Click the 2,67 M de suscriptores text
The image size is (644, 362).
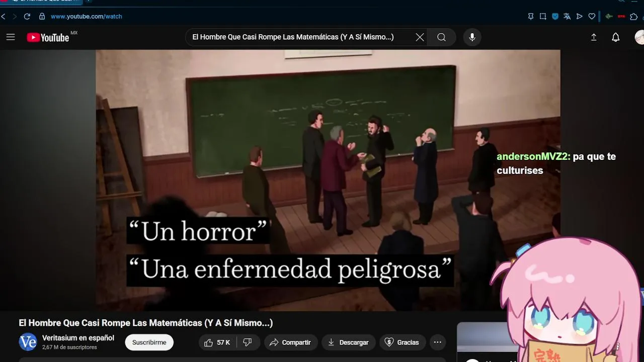point(69,347)
